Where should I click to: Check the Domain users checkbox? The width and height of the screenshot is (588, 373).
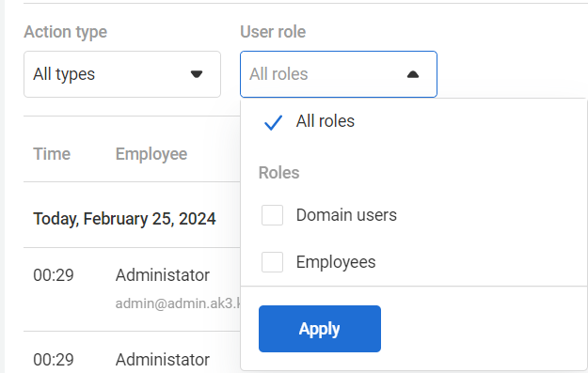click(x=272, y=215)
